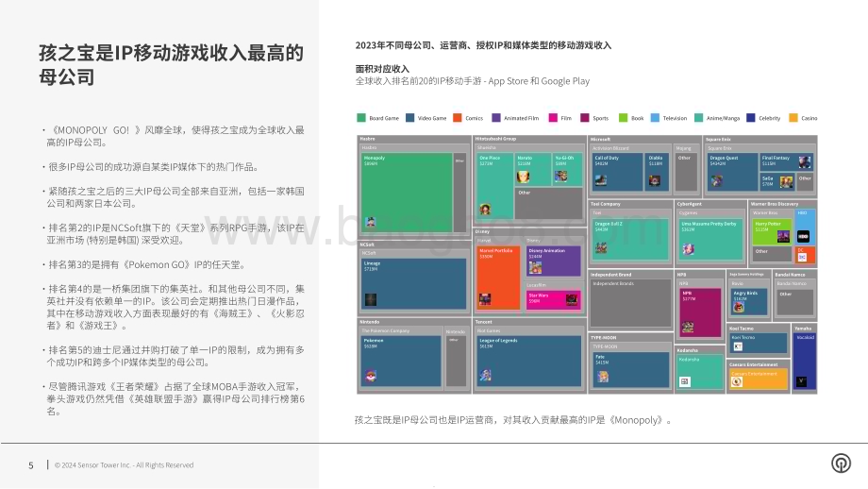This screenshot has height=489, width=868.
Task: Click the green Monopoly treemap block
Action: click(x=407, y=193)
